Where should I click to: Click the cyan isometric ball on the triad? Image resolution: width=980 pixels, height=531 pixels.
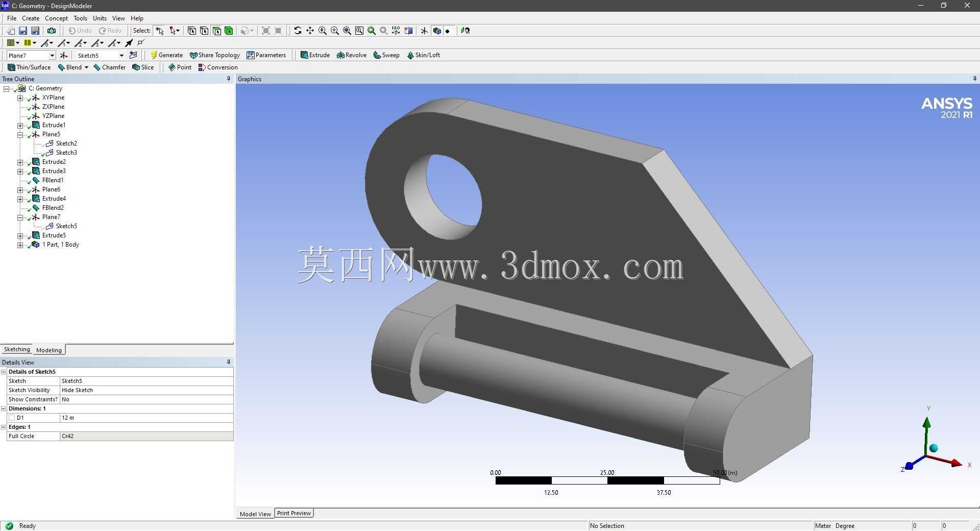[x=934, y=448]
